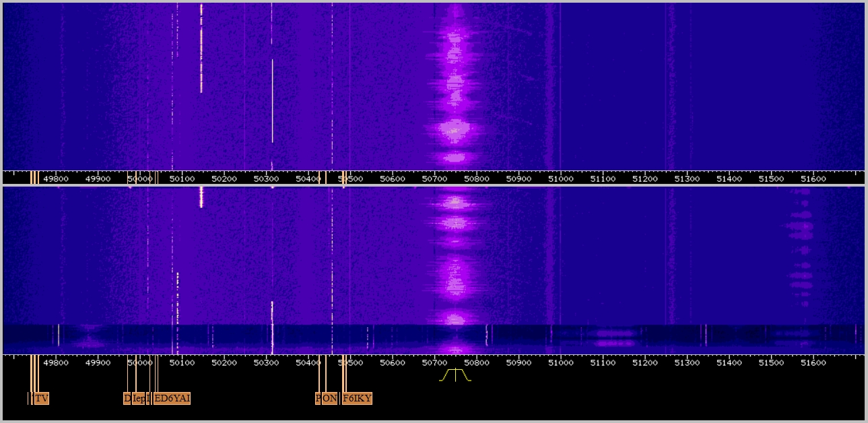
Task: Click 50200 on the lower frequency scale
Action: (x=224, y=362)
